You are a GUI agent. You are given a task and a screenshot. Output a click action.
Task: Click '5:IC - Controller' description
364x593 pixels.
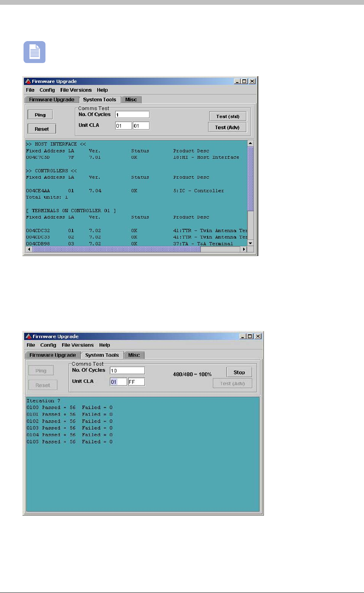coord(199,191)
